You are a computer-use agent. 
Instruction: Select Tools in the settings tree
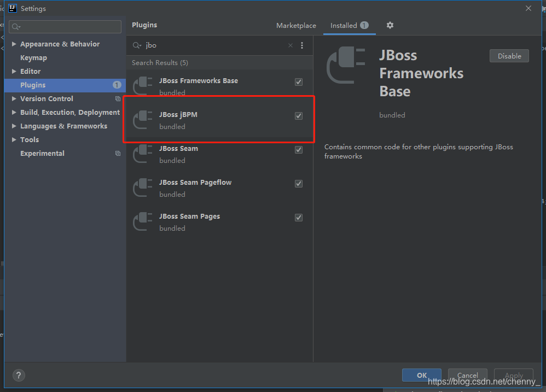(x=30, y=140)
